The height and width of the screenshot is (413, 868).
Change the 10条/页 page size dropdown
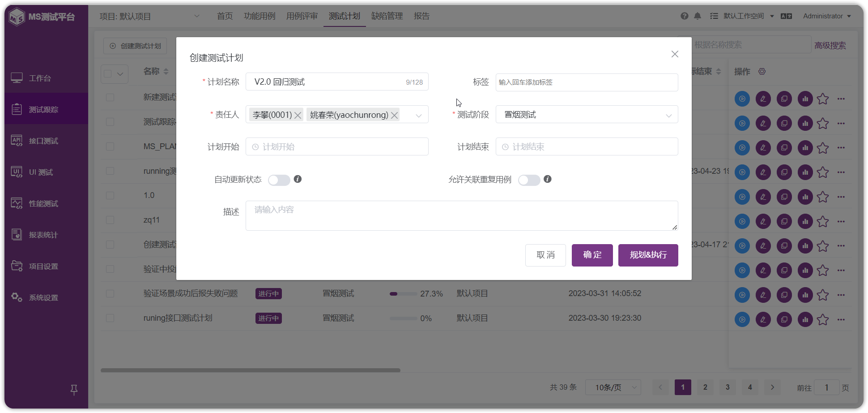[613, 387]
